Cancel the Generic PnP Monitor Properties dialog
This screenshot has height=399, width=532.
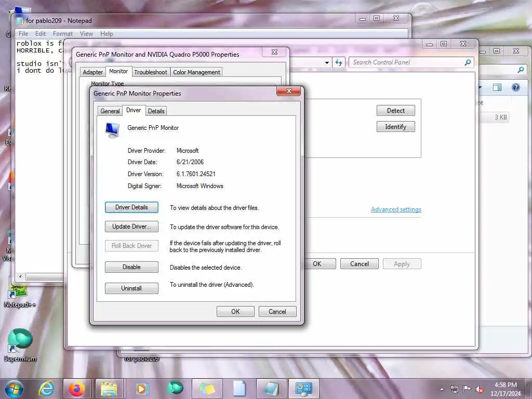click(x=277, y=312)
